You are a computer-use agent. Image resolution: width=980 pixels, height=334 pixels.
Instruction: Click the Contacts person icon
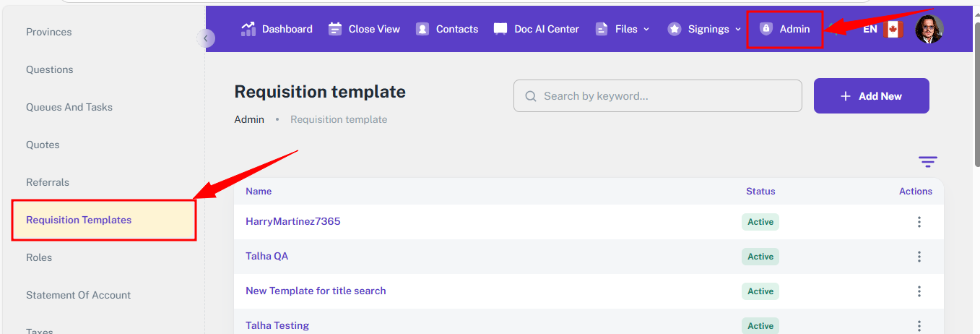(x=423, y=29)
